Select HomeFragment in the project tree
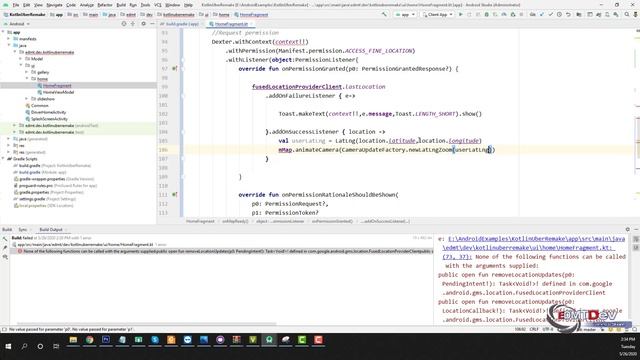 [57, 86]
